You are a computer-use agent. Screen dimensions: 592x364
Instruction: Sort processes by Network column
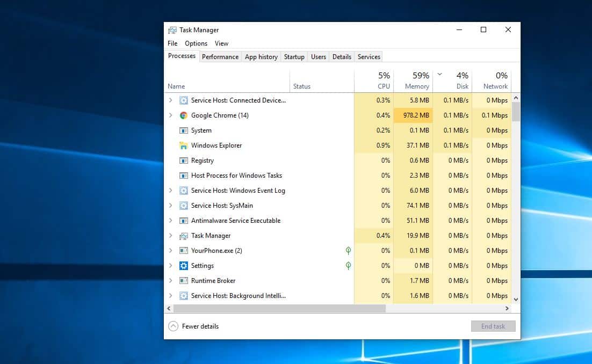point(492,81)
